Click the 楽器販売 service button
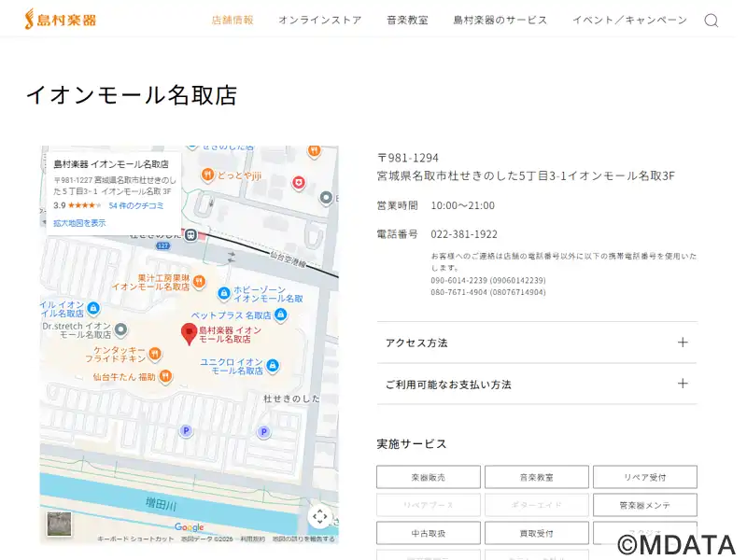The height and width of the screenshot is (560, 747). (428, 477)
